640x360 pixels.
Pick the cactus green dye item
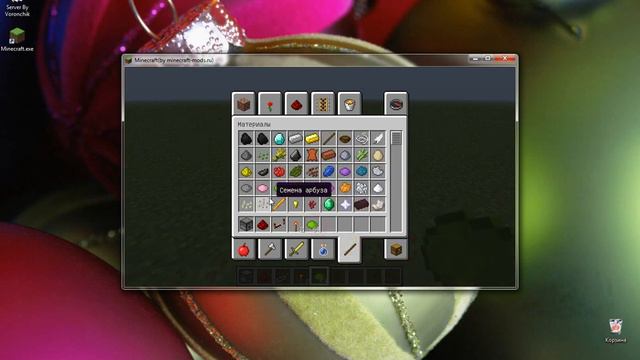(x=296, y=171)
